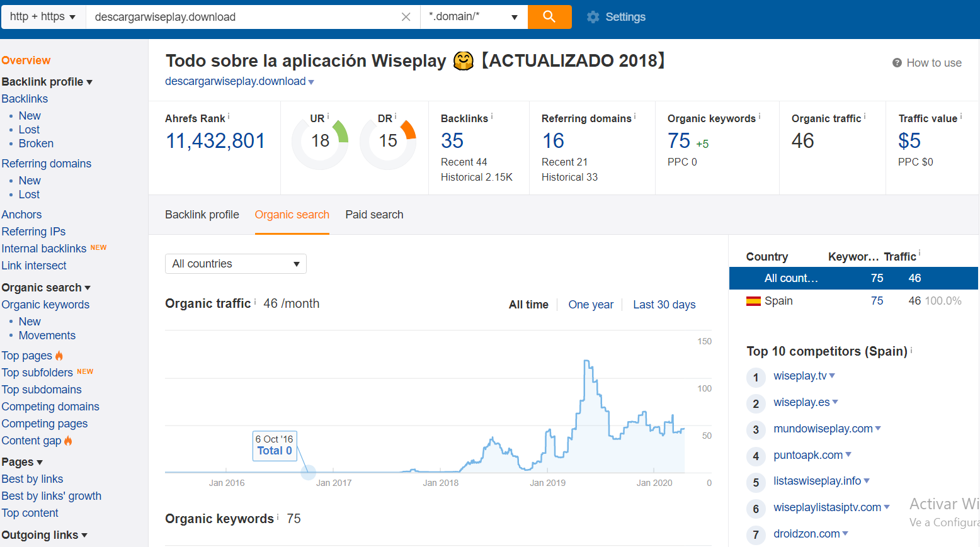Open Movements under Organic keywords
The height and width of the screenshot is (547, 980).
pyautogui.click(x=47, y=336)
